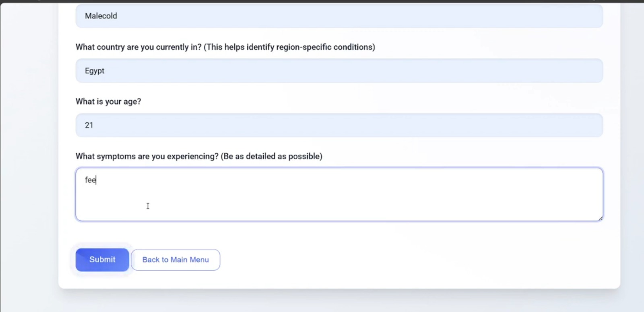The width and height of the screenshot is (644, 312).
Task: Go back via Back to Main Menu
Action: [175, 260]
